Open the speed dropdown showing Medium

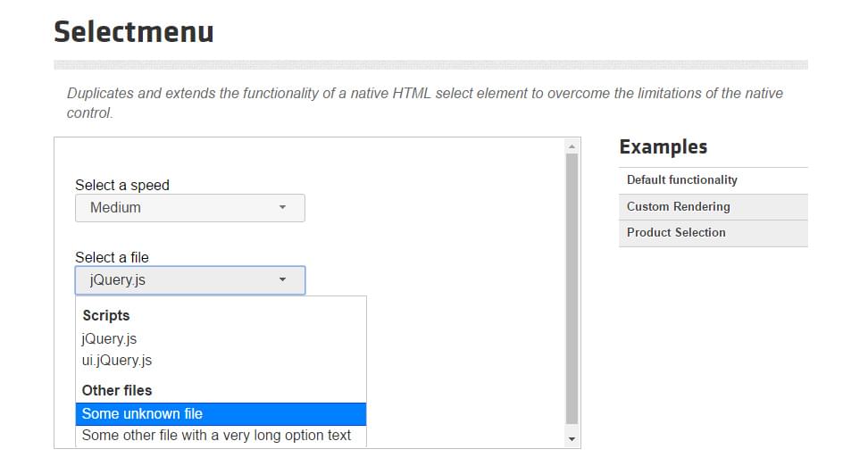(x=189, y=208)
